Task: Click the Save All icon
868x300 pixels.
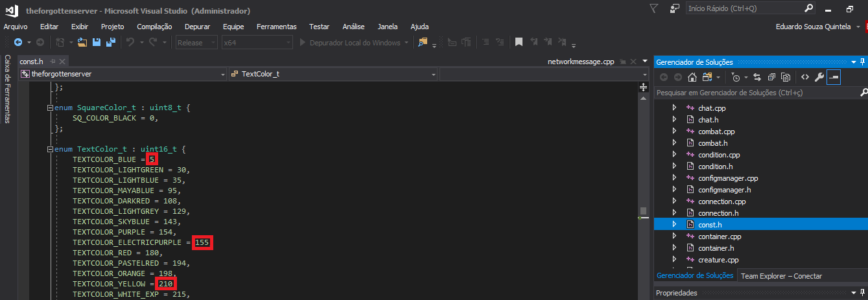Action: pos(111,42)
